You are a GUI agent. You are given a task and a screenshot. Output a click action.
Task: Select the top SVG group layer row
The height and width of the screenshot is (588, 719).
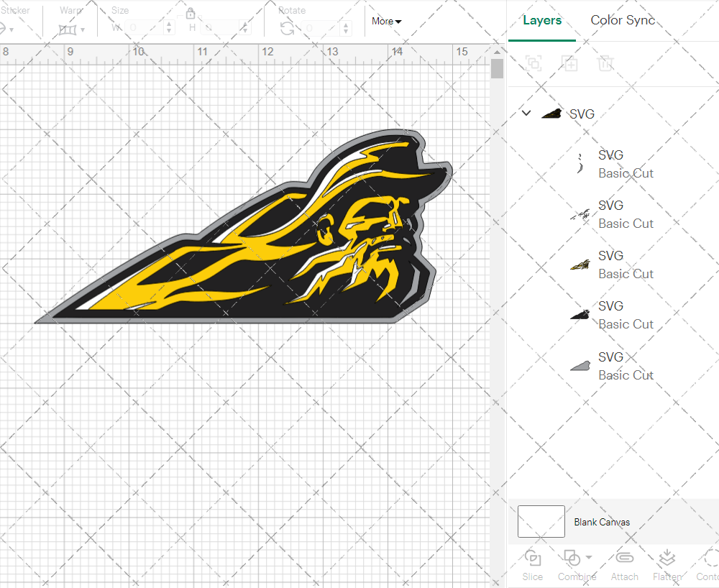pyautogui.click(x=613, y=114)
